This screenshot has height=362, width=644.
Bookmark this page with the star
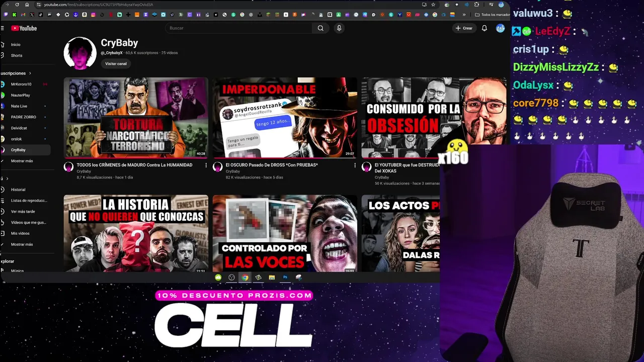[433, 5]
